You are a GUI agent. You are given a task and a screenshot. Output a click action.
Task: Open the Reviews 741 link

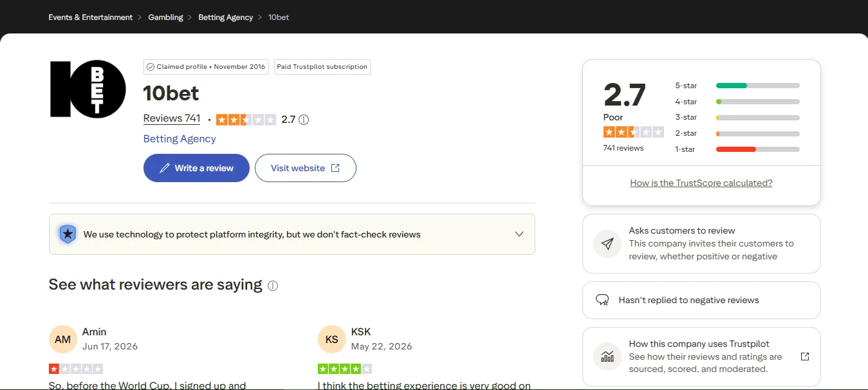pos(172,118)
